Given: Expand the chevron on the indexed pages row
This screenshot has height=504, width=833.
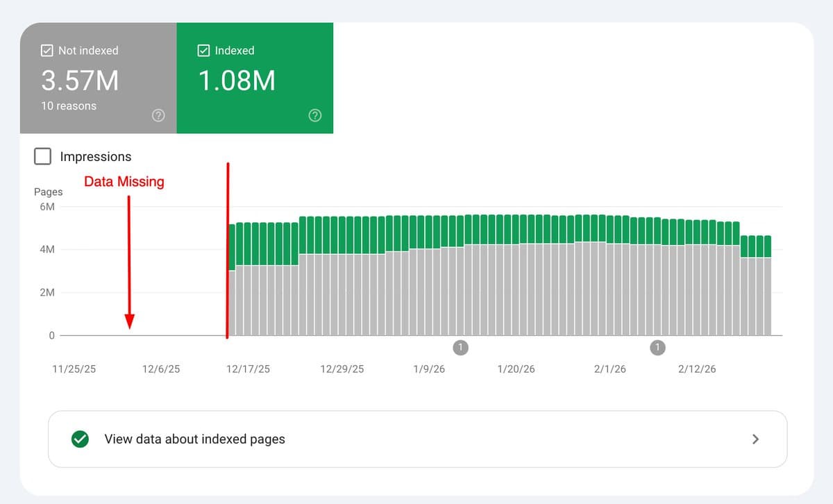Looking at the screenshot, I should [756, 439].
